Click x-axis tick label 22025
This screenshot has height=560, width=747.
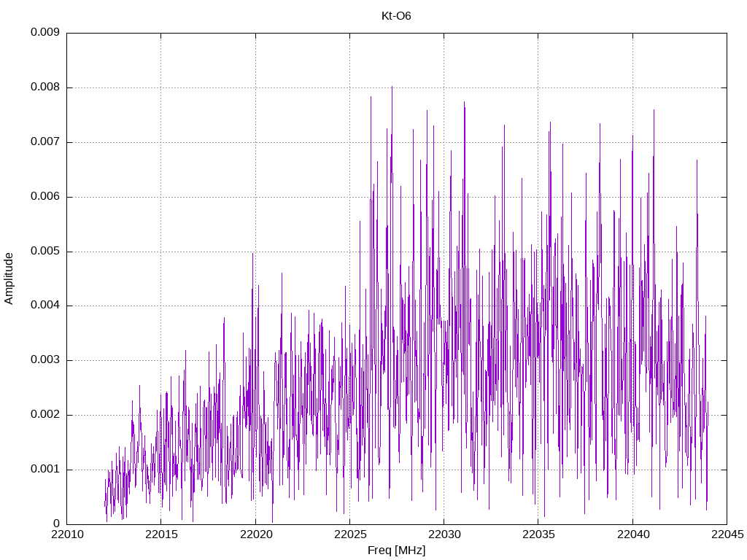coord(349,534)
